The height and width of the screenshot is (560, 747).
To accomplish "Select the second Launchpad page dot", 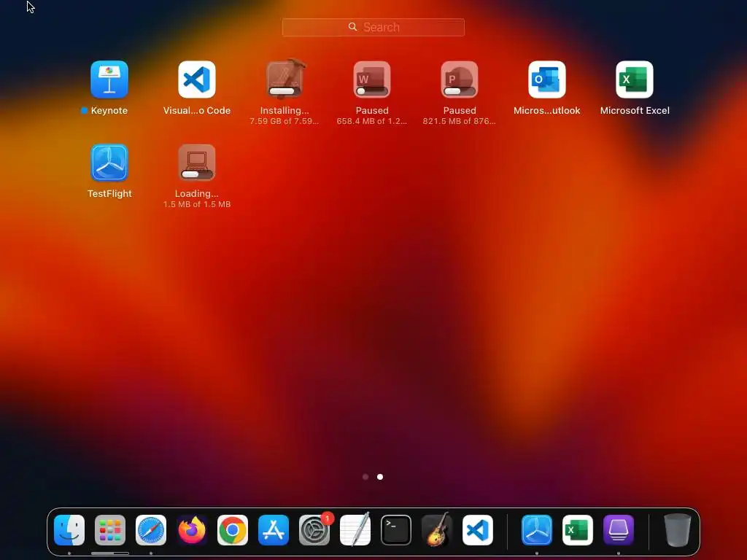I will point(380,477).
